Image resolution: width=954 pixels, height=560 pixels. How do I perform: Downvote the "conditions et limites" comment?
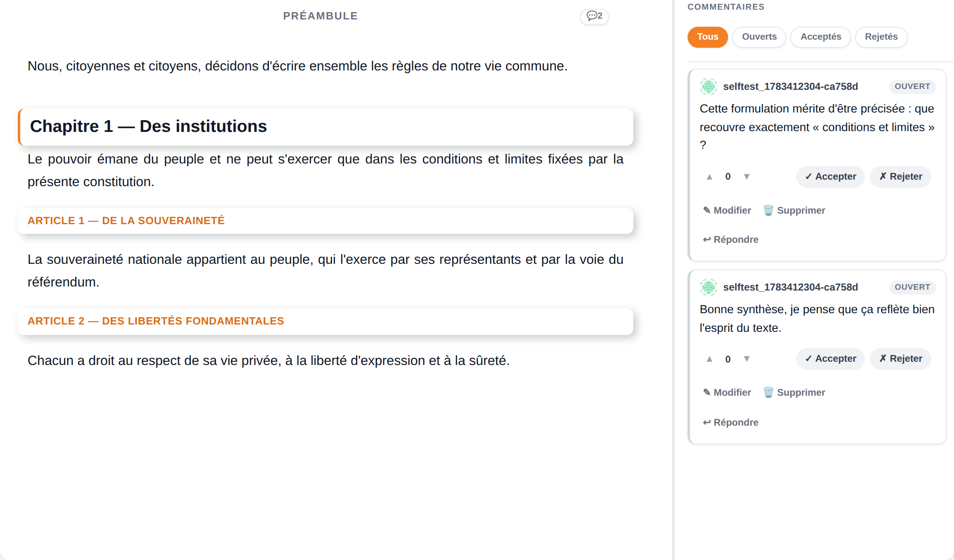click(747, 177)
